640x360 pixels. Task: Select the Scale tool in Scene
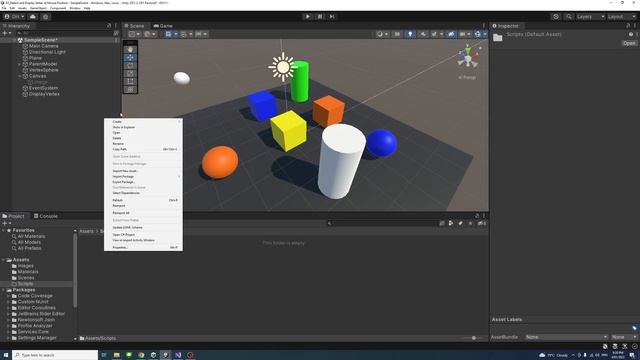coord(130,73)
